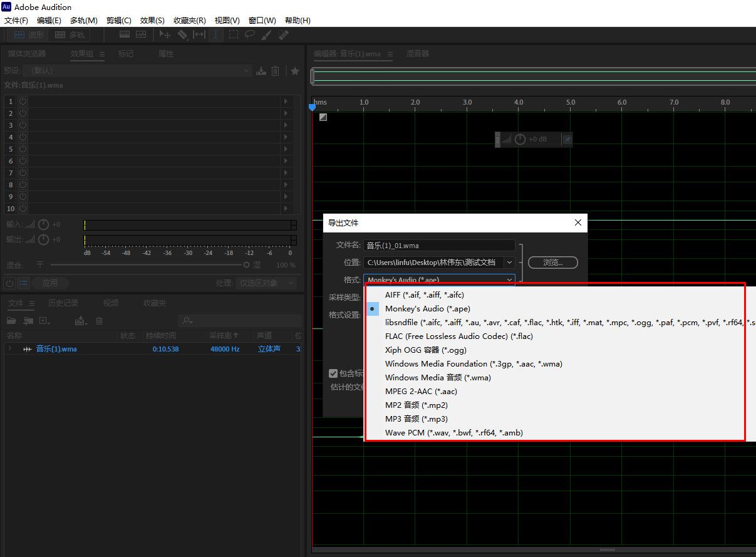Open the effect slot 6 arrow menu
The image size is (756, 557).
tap(286, 160)
